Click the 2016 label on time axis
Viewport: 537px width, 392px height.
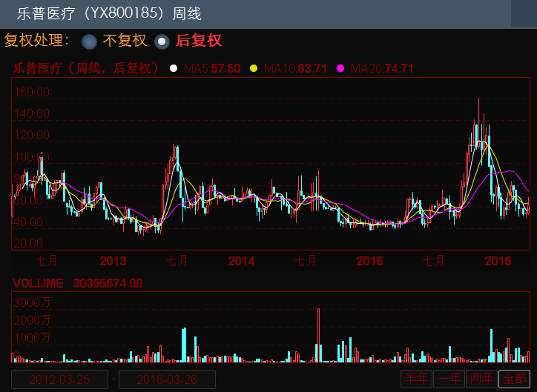click(498, 261)
